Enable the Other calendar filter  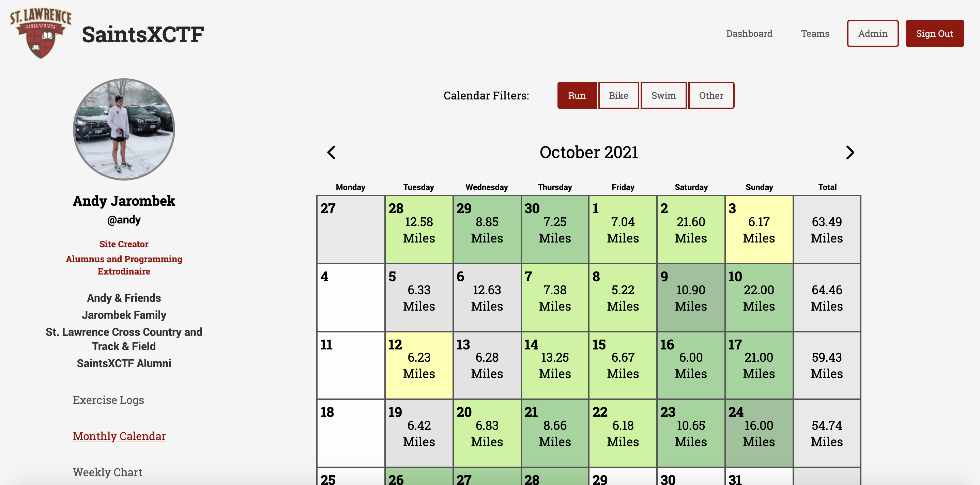click(711, 95)
